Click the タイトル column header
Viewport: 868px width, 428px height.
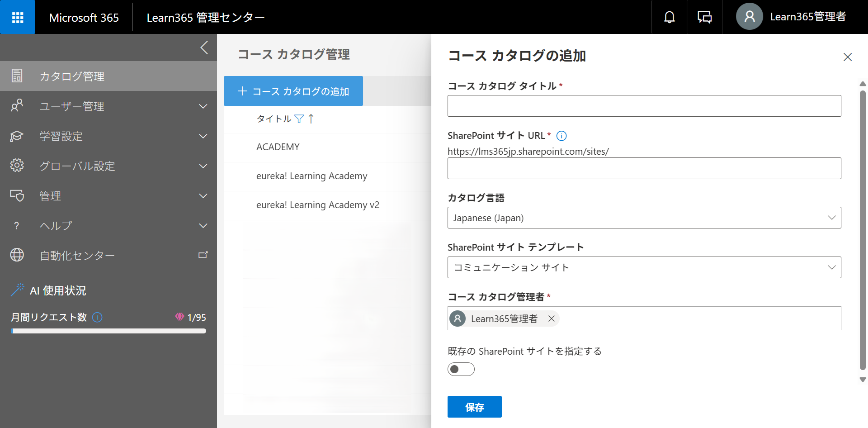274,119
